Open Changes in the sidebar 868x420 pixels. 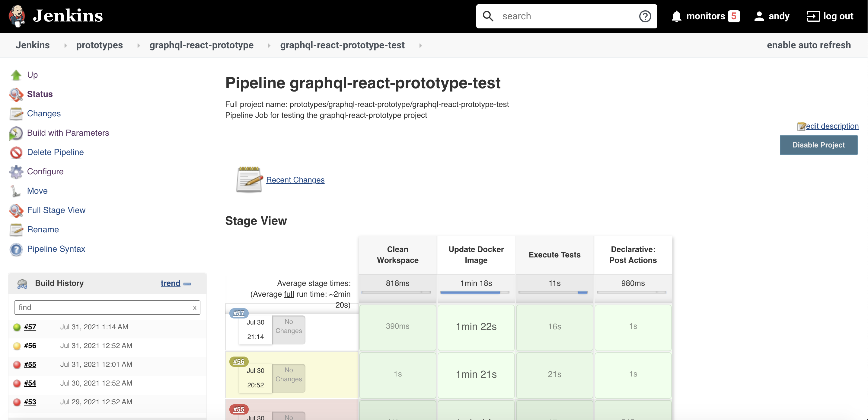pyautogui.click(x=44, y=114)
